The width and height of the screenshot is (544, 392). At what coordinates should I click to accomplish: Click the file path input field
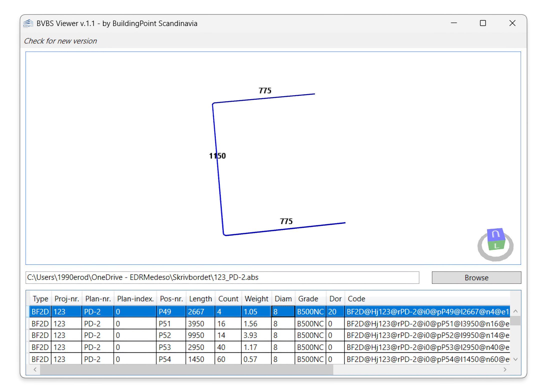(x=222, y=277)
